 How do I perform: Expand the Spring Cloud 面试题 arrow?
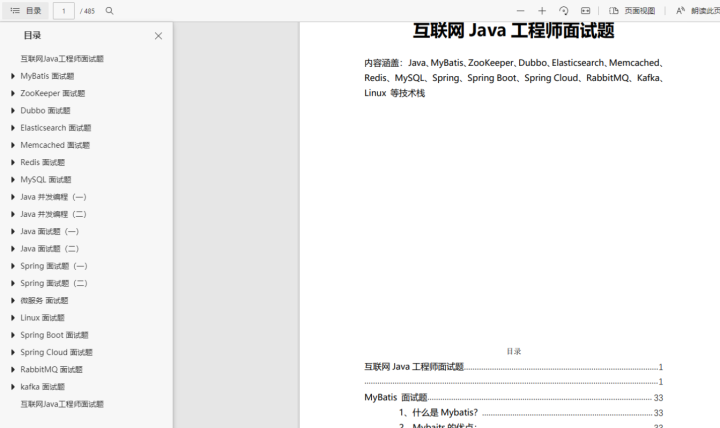(x=13, y=352)
